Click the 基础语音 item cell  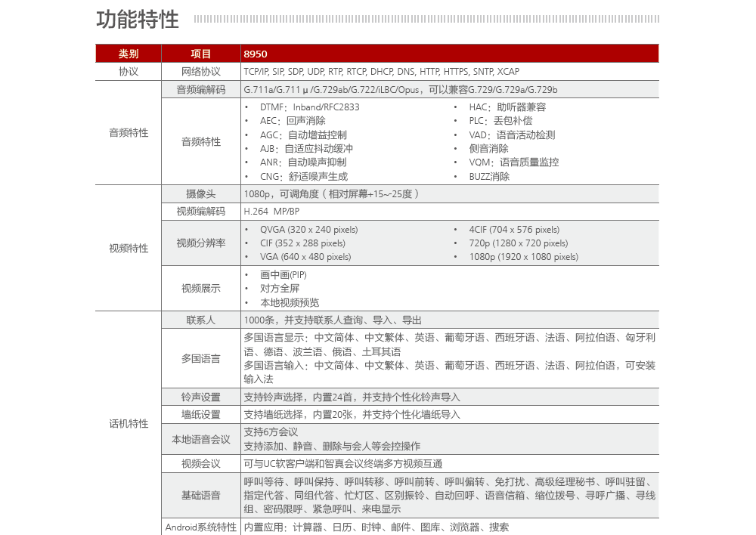pyautogui.click(x=201, y=495)
